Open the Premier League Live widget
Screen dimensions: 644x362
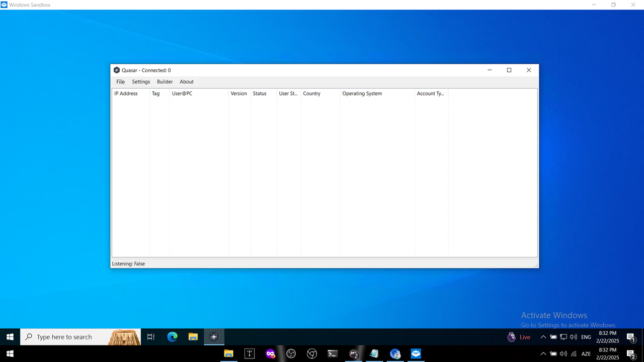(x=519, y=337)
